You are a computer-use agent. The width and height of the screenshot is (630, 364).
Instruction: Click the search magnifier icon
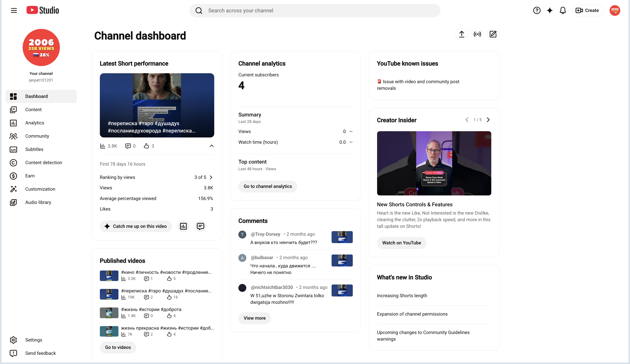(x=199, y=10)
